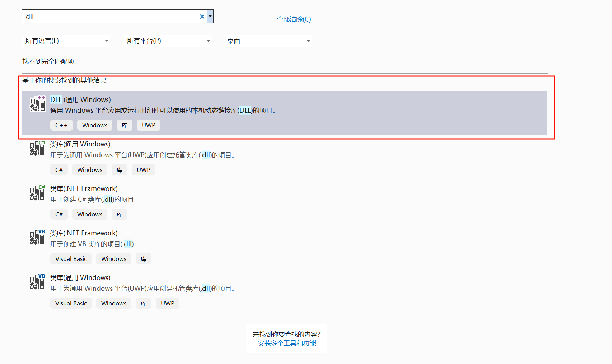Viewport: 612px width, 364px height.
Task: Click the Windows tag on C# .NET Framework library
Action: click(x=90, y=214)
